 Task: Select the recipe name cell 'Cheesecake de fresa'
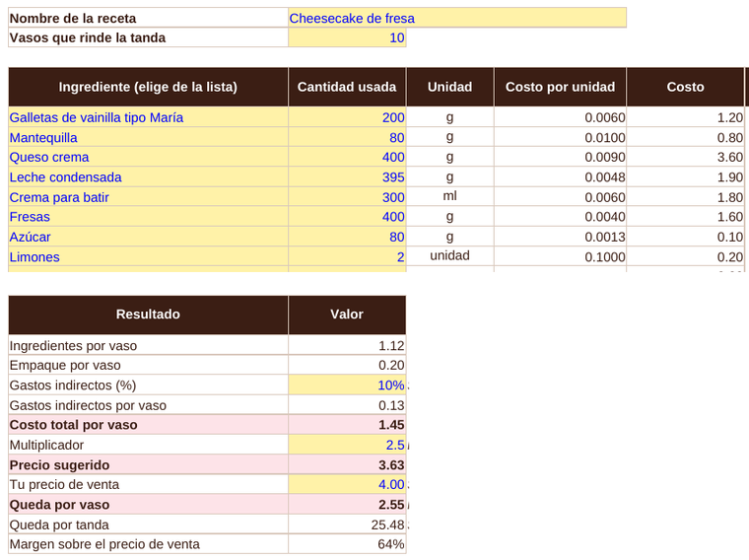[457, 18]
